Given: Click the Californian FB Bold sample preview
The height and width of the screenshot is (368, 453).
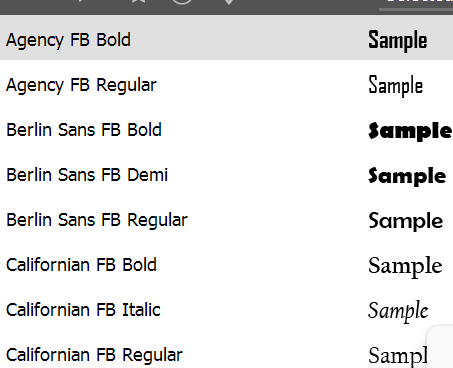Looking at the screenshot, I should pos(405,267).
